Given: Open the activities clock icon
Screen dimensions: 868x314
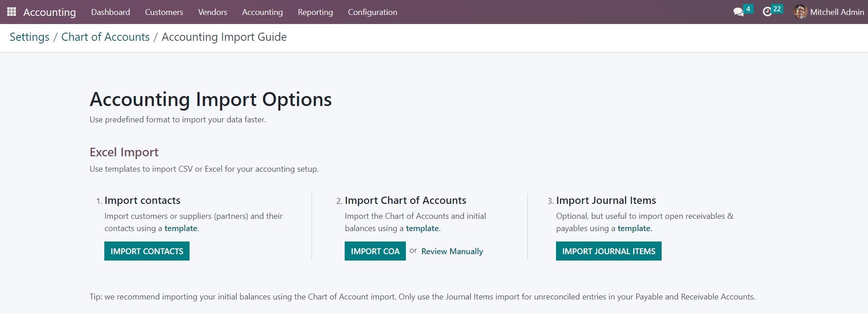Looking at the screenshot, I should pyautogui.click(x=767, y=12).
